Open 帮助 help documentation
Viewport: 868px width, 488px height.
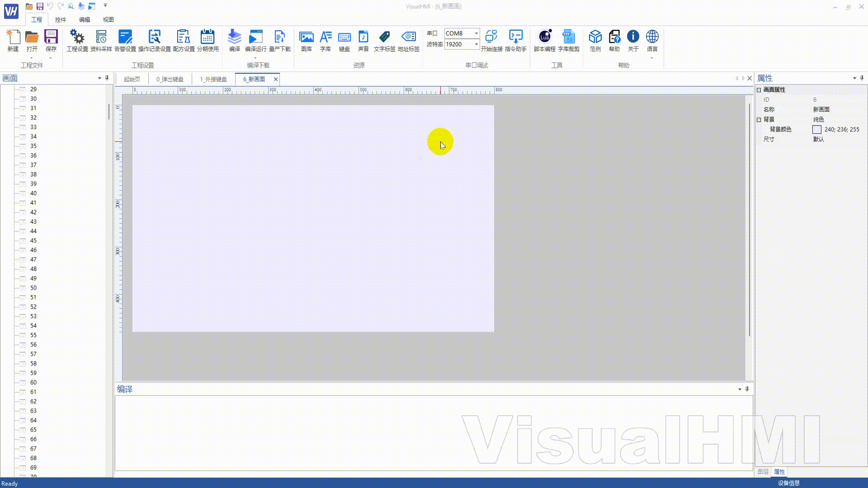tap(614, 41)
